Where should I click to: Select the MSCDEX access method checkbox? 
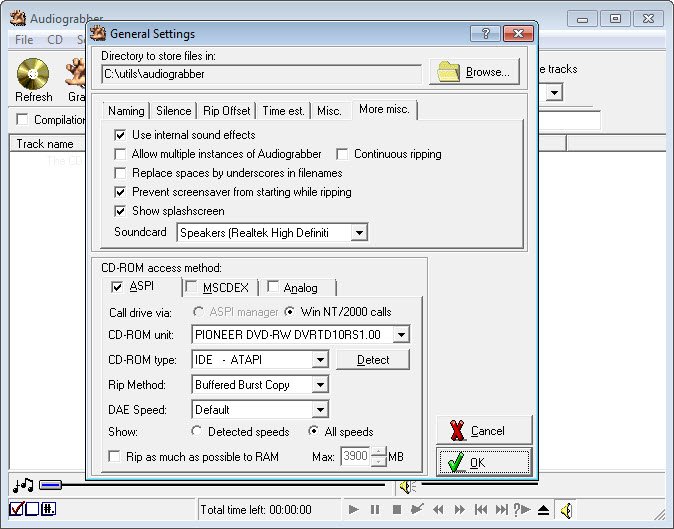[191, 286]
